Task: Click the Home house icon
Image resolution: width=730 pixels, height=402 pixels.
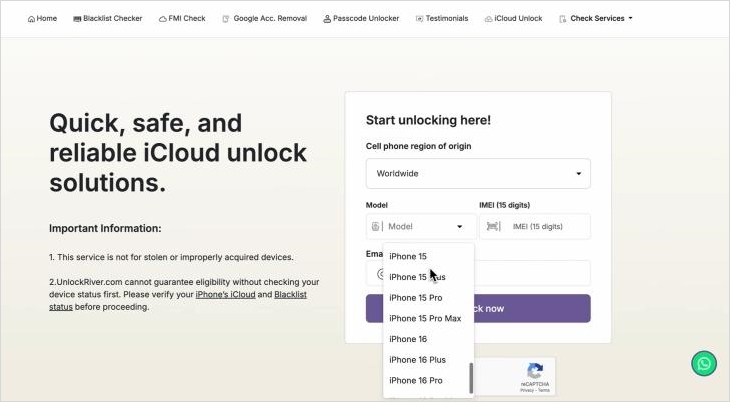Action: 31,19
